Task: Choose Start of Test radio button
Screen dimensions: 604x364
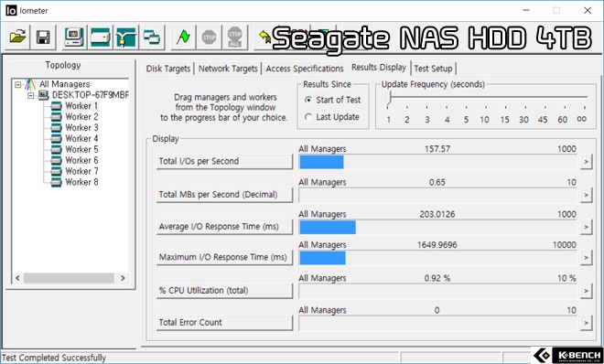Action: [308, 100]
